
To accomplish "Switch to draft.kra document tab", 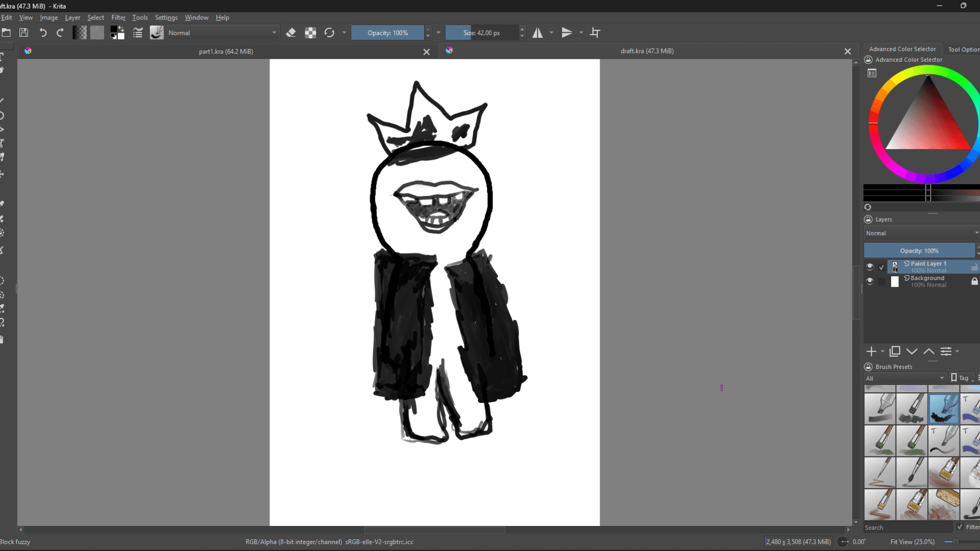I will point(647,51).
